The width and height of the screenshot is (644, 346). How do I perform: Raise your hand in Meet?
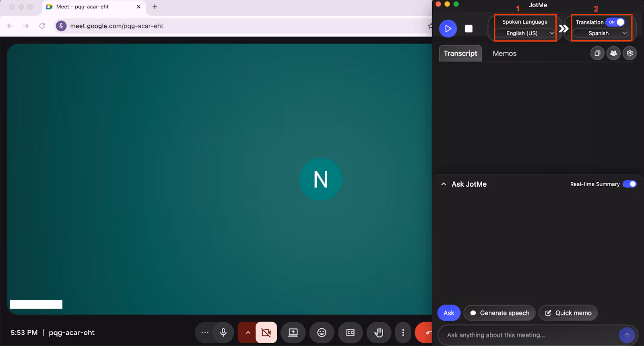[379, 332]
